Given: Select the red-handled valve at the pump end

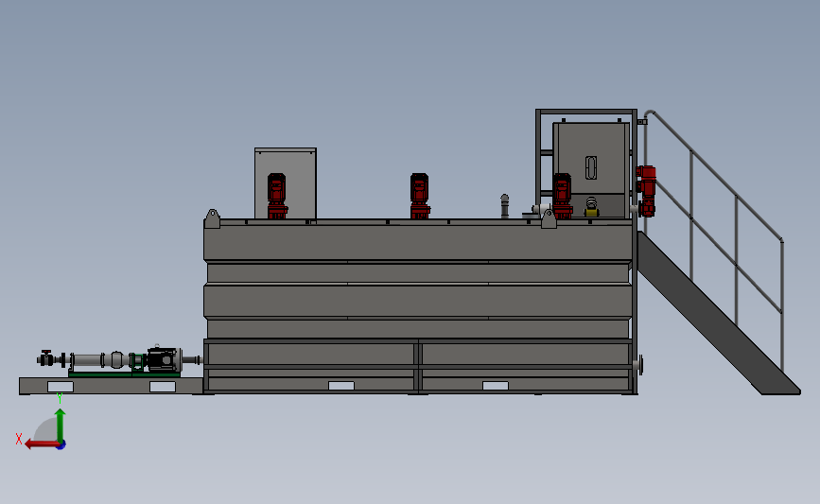Looking at the screenshot, I should pyautogui.click(x=46, y=358).
